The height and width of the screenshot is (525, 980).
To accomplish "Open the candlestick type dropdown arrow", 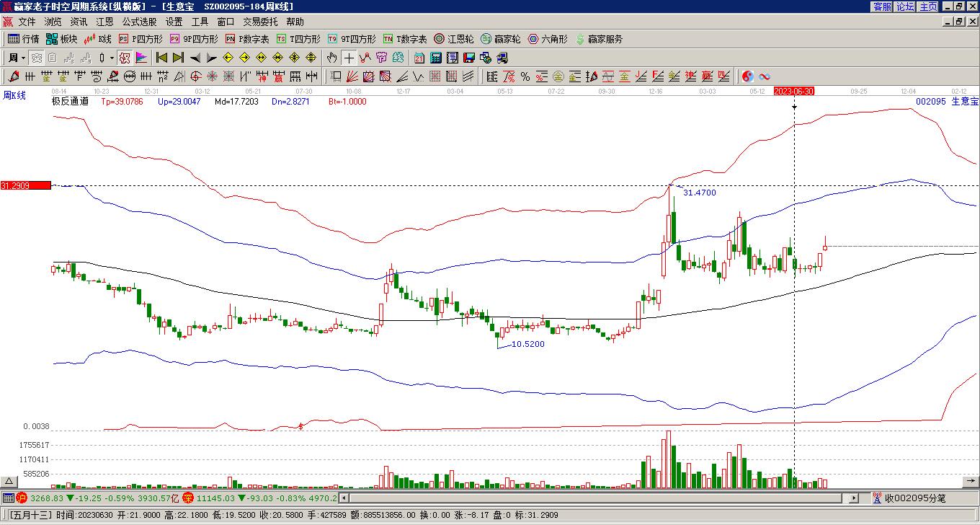I will coord(112,58).
